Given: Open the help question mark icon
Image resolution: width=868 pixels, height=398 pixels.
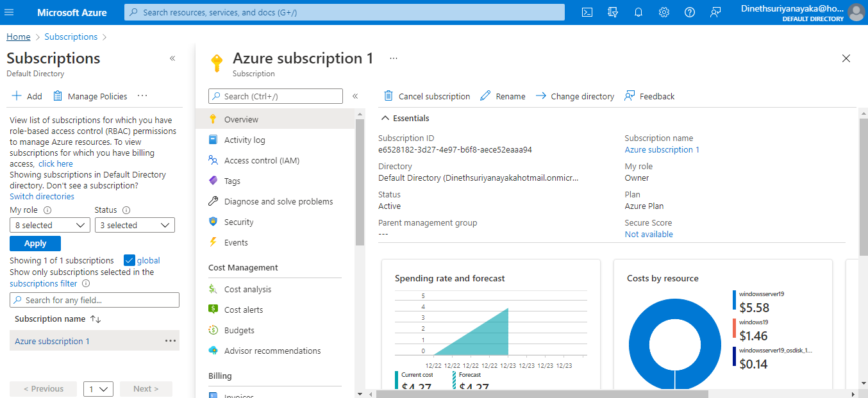Looking at the screenshot, I should pyautogui.click(x=690, y=12).
